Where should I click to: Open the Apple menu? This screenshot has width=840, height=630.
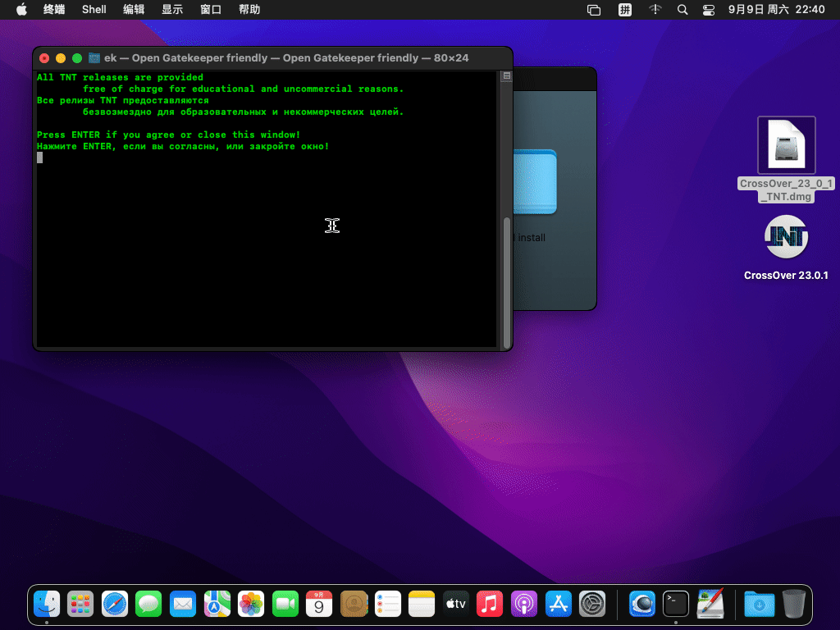pos(21,10)
